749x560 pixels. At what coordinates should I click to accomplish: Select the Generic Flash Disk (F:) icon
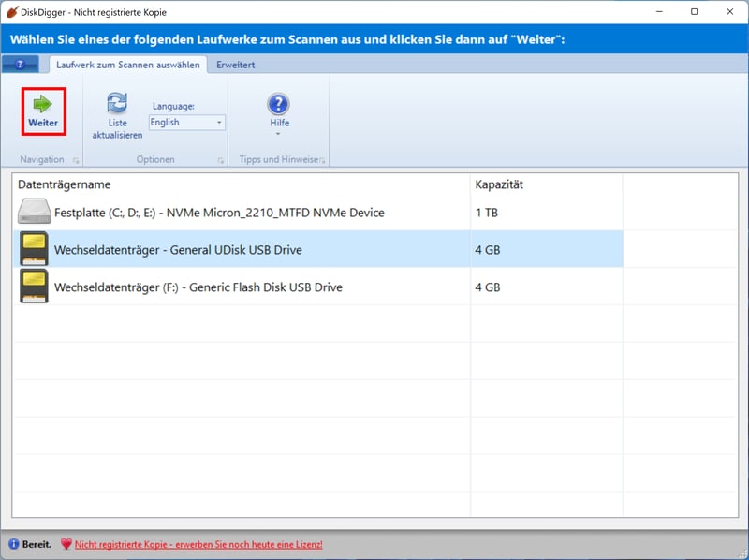[x=33, y=287]
